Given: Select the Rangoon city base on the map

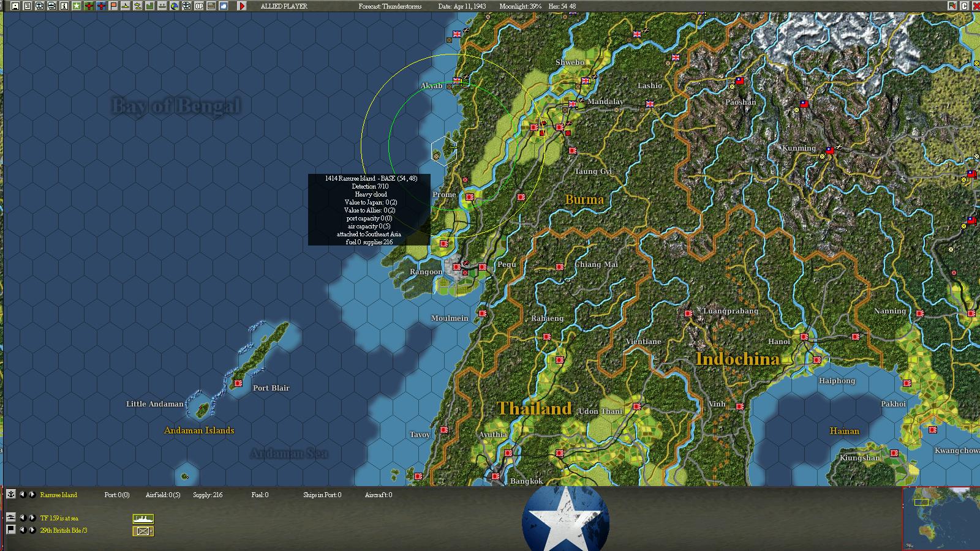Looking at the screenshot, I should pyautogui.click(x=456, y=267).
